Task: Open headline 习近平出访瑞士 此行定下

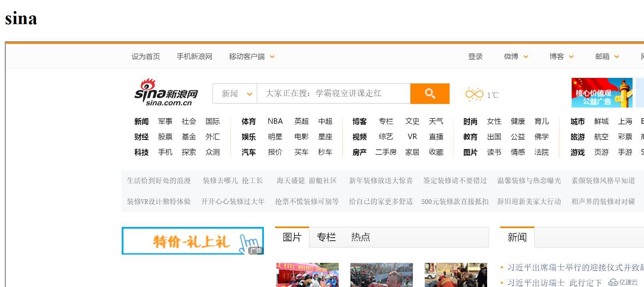Action: pyautogui.click(x=554, y=283)
